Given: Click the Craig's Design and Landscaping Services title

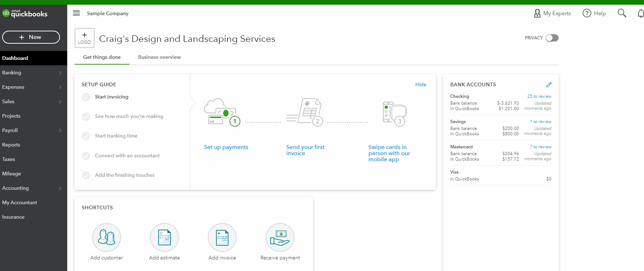Looking at the screenshot, I should (187, 39).
